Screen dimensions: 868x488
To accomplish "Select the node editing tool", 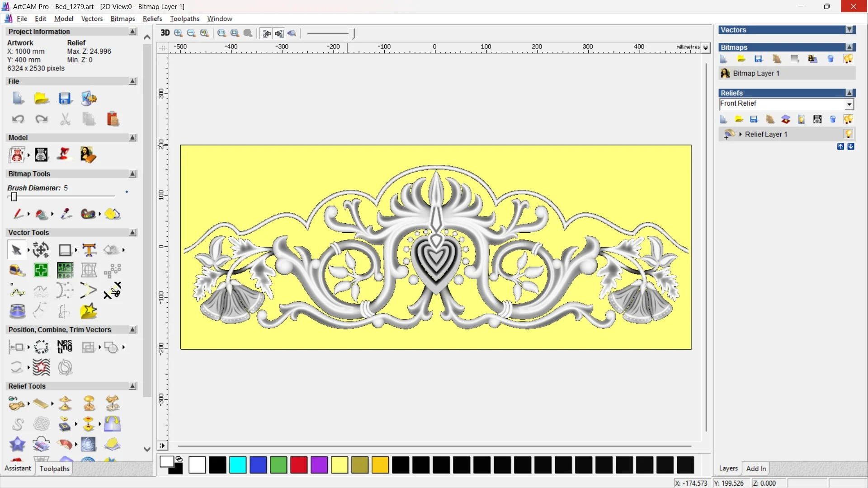I will point(17,291).
